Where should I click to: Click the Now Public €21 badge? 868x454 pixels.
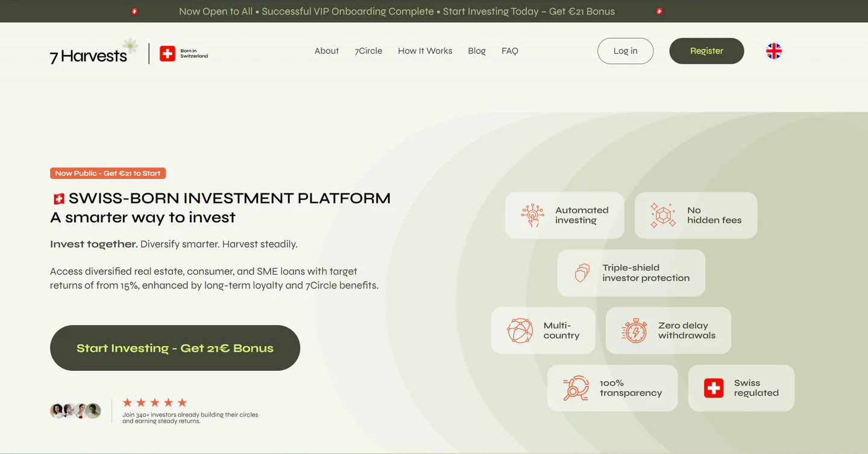pyautogui.click(x=108, y=173)
